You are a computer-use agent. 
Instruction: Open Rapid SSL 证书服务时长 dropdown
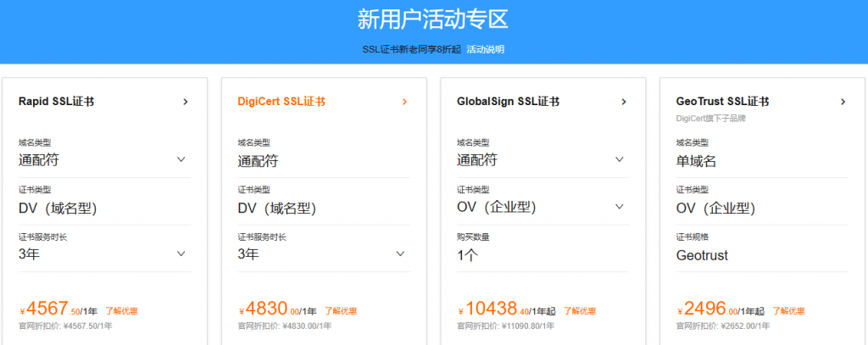[181, 253]
